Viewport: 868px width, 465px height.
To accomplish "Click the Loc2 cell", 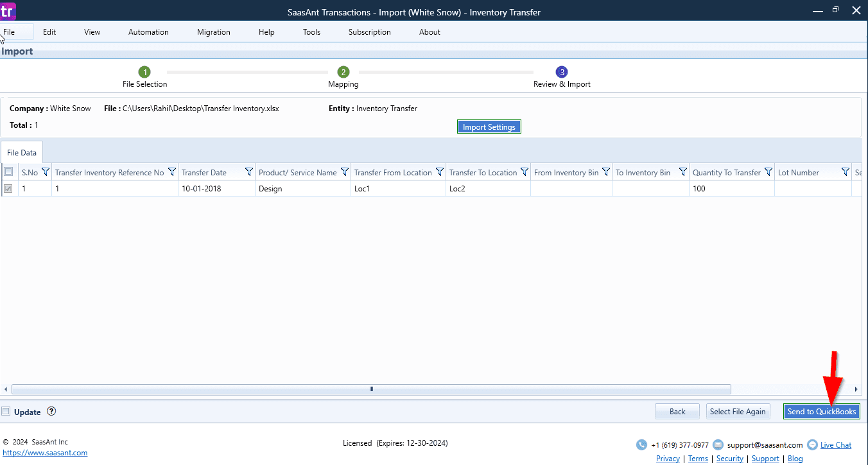I will (x=488, y=189).
